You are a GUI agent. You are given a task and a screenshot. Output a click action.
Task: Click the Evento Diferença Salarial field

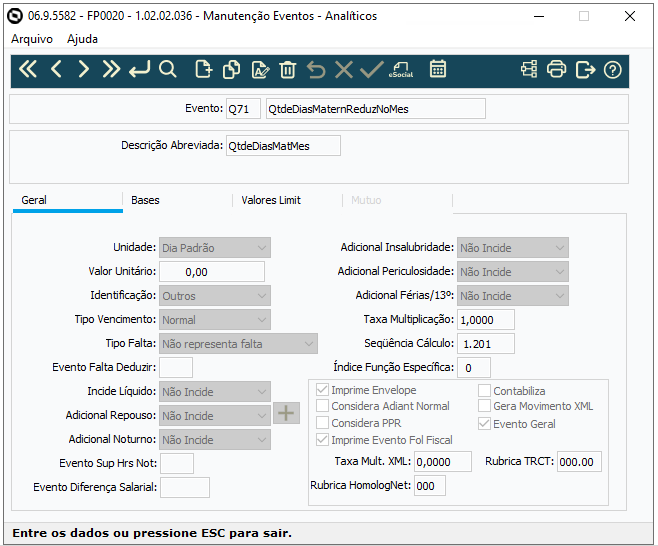coord(185,487)
